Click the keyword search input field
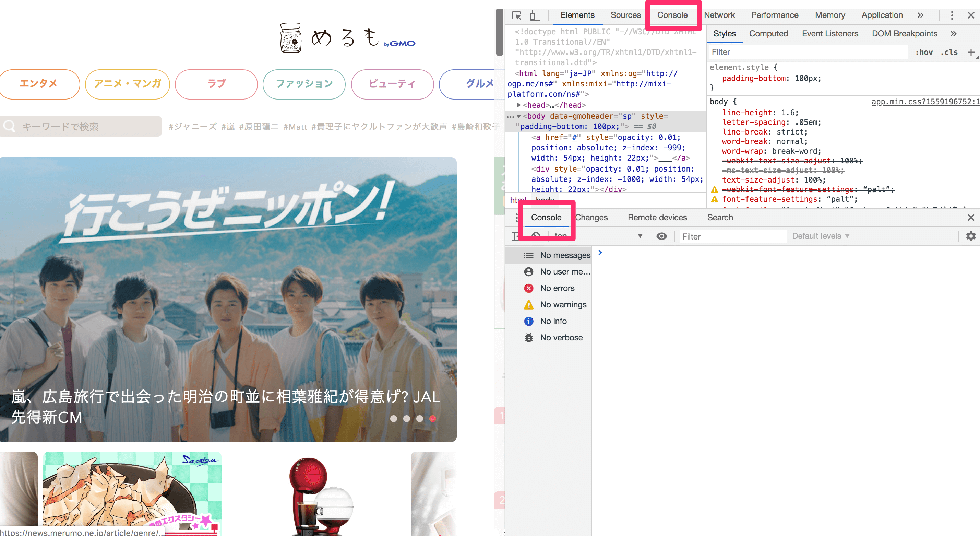 [x=76, y=126]
